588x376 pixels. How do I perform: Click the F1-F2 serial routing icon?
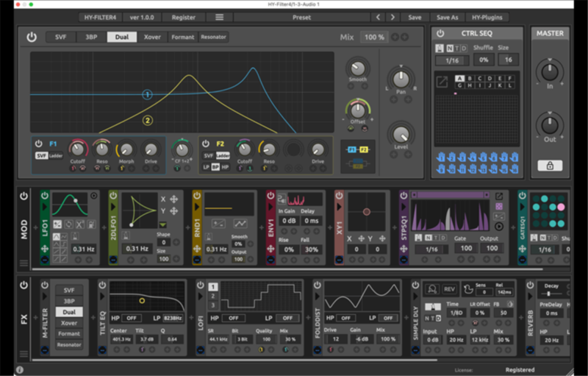point(358,150)
